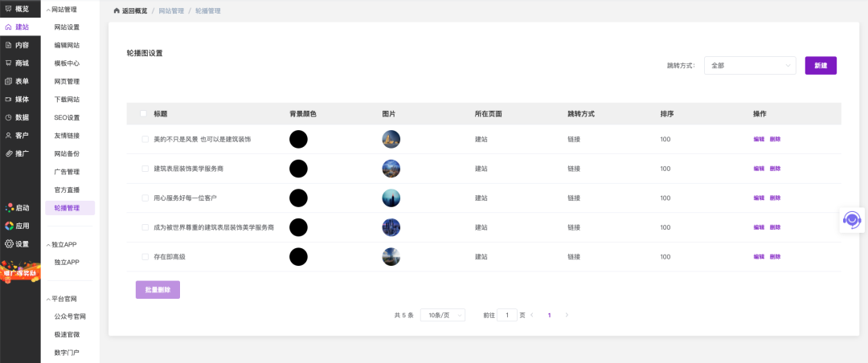The width and height of the screenshot is (868, 363).
Task: Open the 商城 shop section icon
Action: coord(8,63)
